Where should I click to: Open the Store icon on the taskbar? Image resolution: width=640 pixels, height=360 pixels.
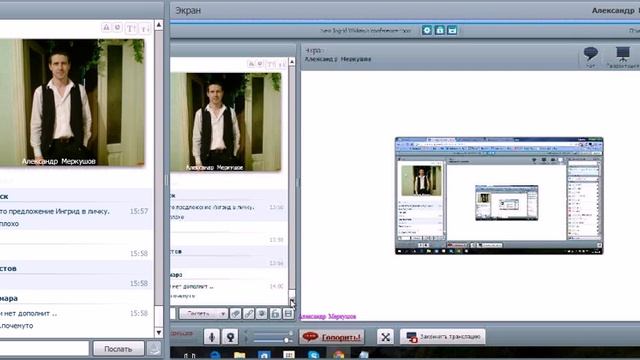(x=264, y=355)
